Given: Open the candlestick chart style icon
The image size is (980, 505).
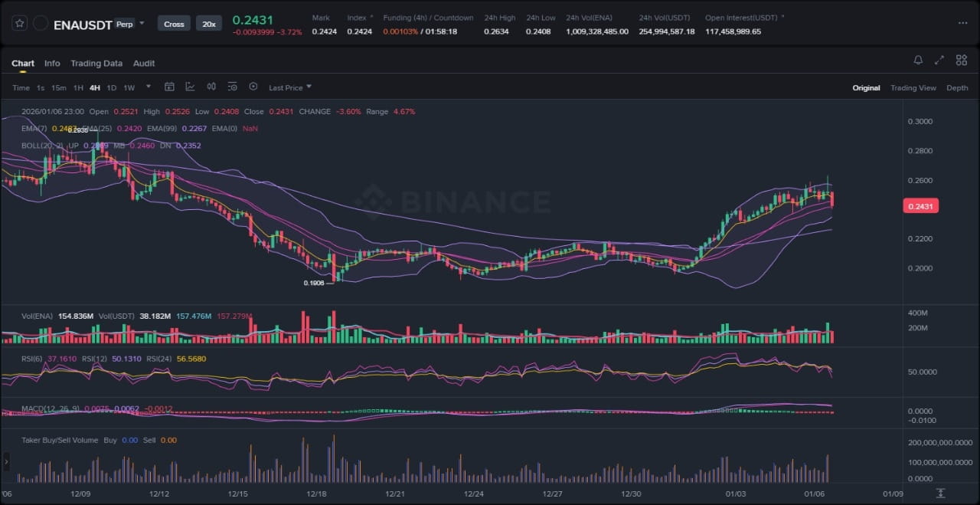Looking at the screenshot, I should click(x=211, y=87).
